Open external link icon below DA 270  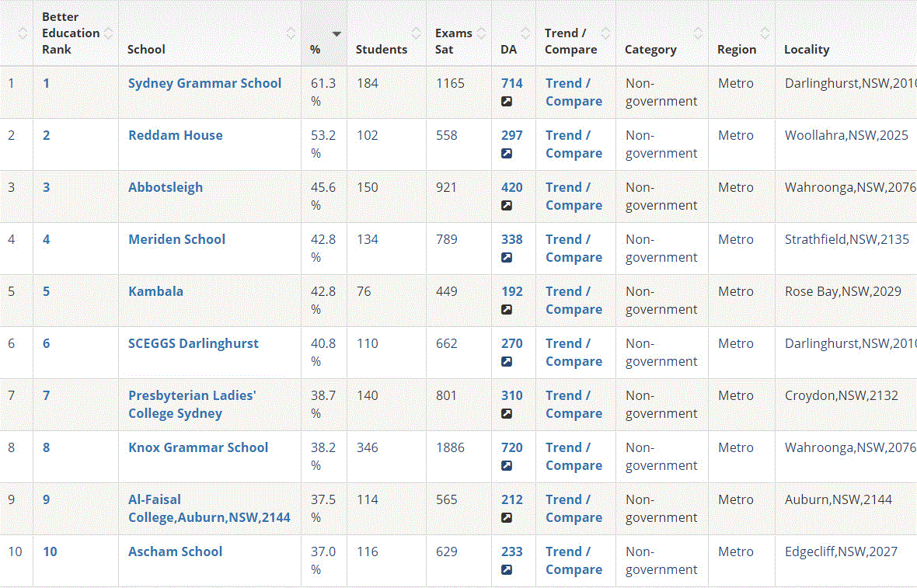click(507, 362)
